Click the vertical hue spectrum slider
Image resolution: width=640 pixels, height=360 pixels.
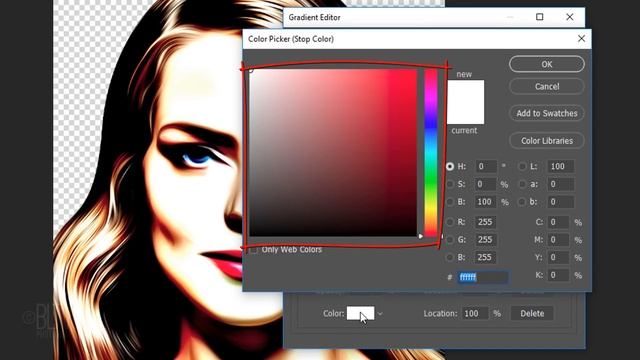[x=431, y=153]
